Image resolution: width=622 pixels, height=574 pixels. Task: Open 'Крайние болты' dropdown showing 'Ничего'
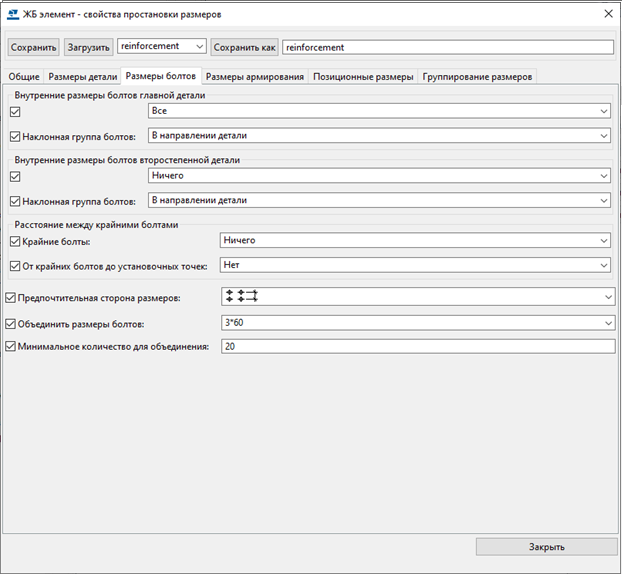point(414,241)
